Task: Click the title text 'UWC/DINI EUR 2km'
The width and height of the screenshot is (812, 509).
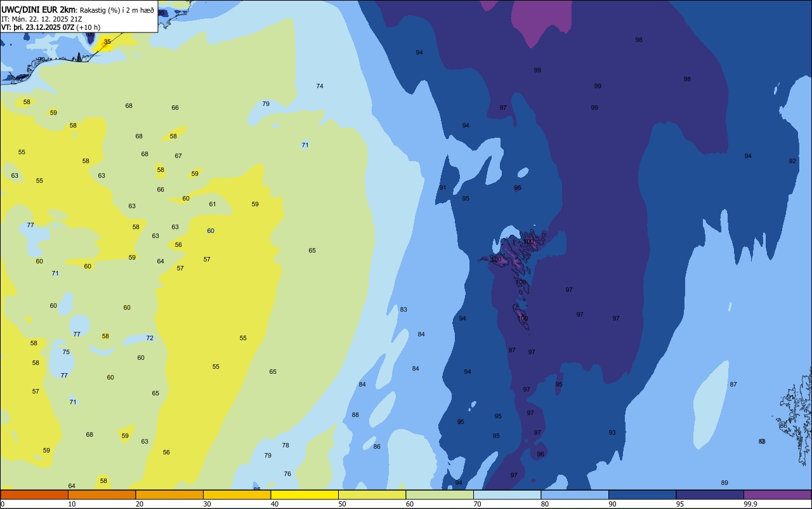Action: [x=39, y=10]
